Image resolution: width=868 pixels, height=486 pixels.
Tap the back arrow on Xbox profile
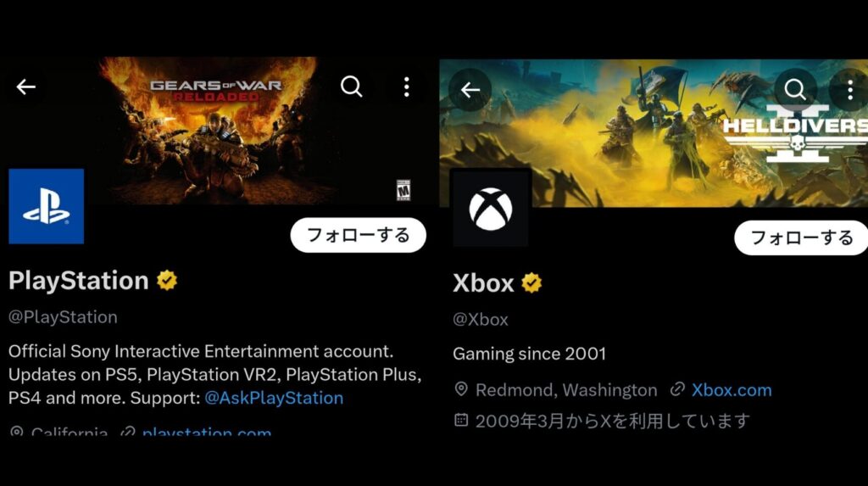(470, 90)
